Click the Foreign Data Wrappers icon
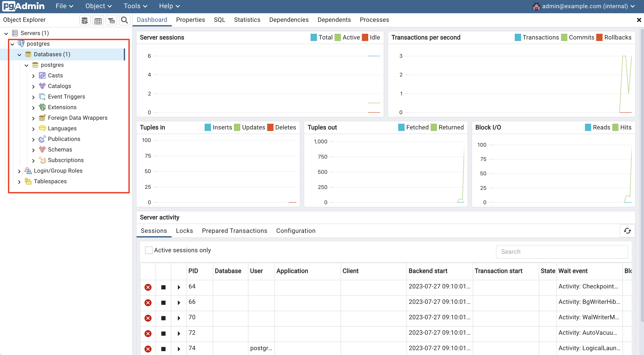The width and height of the screenshot is (644, 355). pyautogui.click(x=42, y=118)
